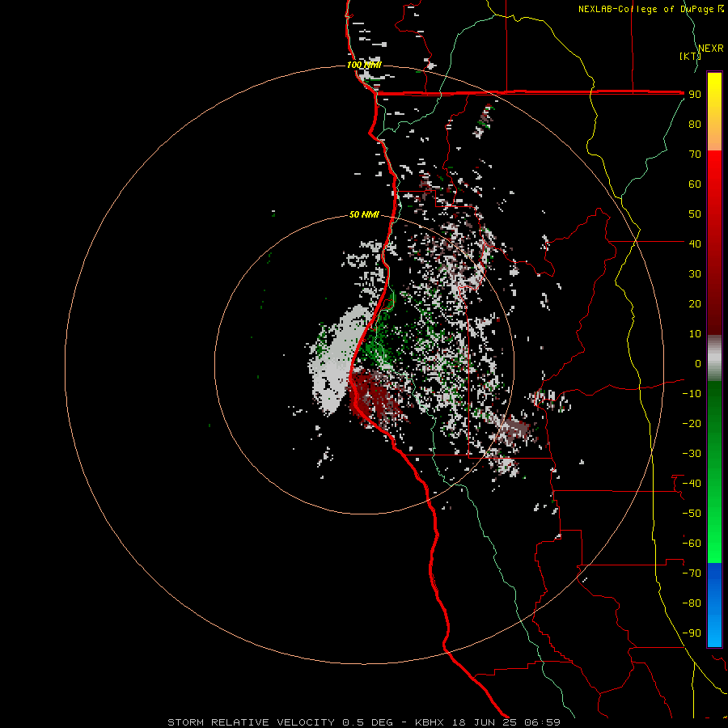Click the -50 value on velocity scale
Image resolution: width=728 pixels, height=728 pixels.
(692, 514)
